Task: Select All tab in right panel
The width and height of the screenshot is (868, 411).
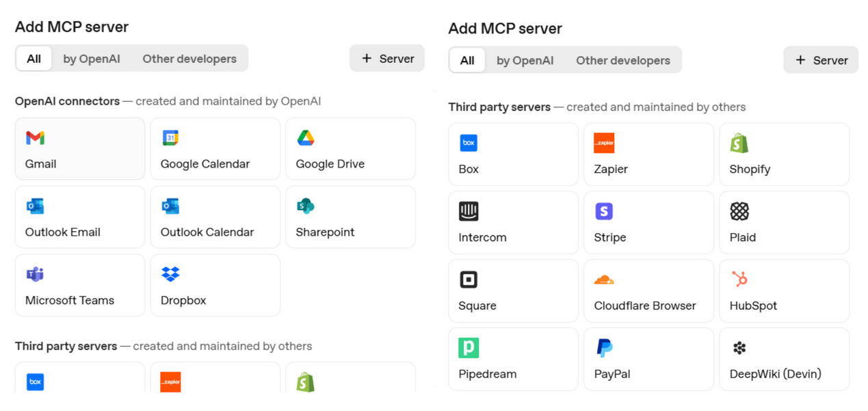Action: pos(467,60)
